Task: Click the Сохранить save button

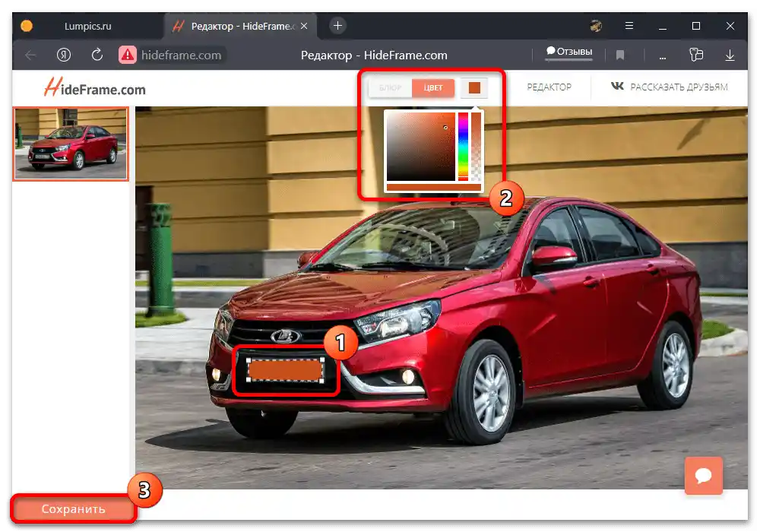Action: click(73, 508)
